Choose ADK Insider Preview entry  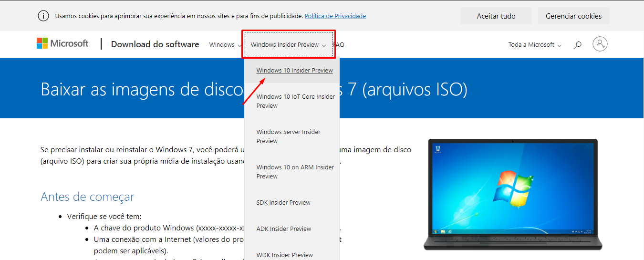click(283, 229)
